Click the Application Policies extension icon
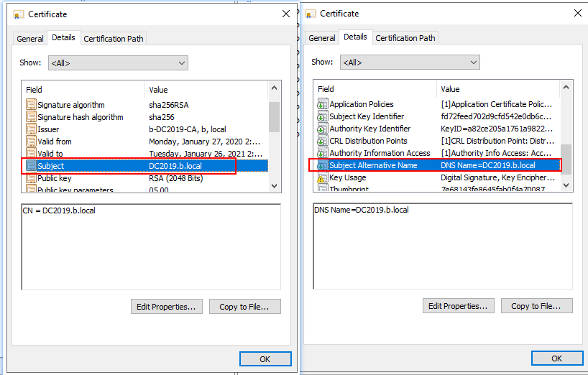This screenshot has width=588, height=375. [322, 104]
